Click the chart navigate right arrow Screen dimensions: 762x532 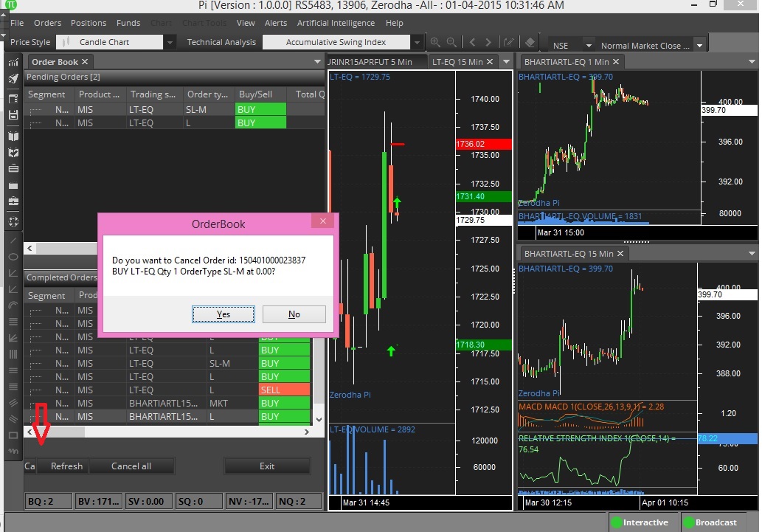coord(488,42)
